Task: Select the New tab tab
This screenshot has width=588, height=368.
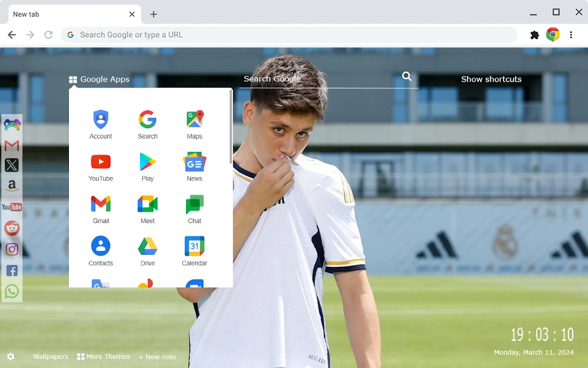Action: click(75, 14)
